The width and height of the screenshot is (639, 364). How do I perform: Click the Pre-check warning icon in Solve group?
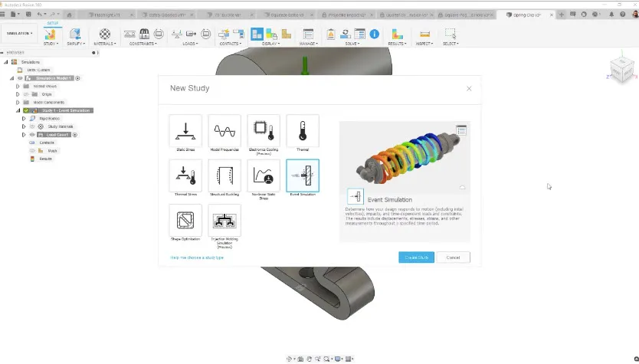pos(331,34)
